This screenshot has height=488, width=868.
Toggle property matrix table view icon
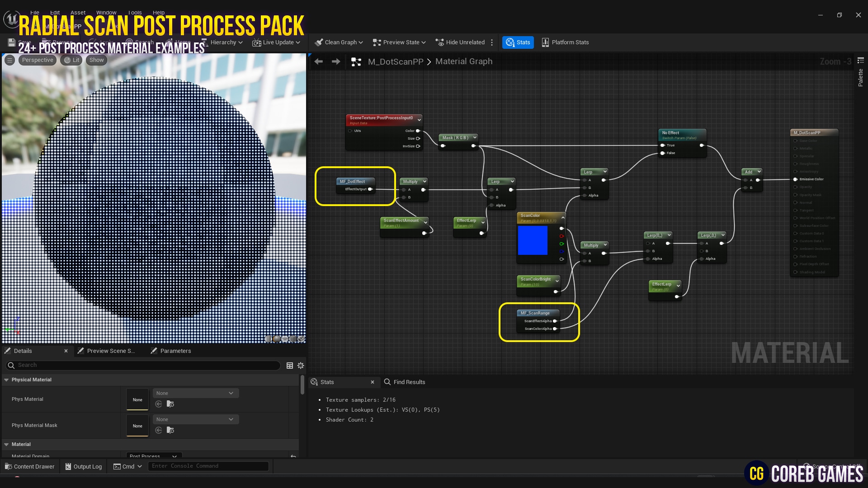click(x=290, y=366)
